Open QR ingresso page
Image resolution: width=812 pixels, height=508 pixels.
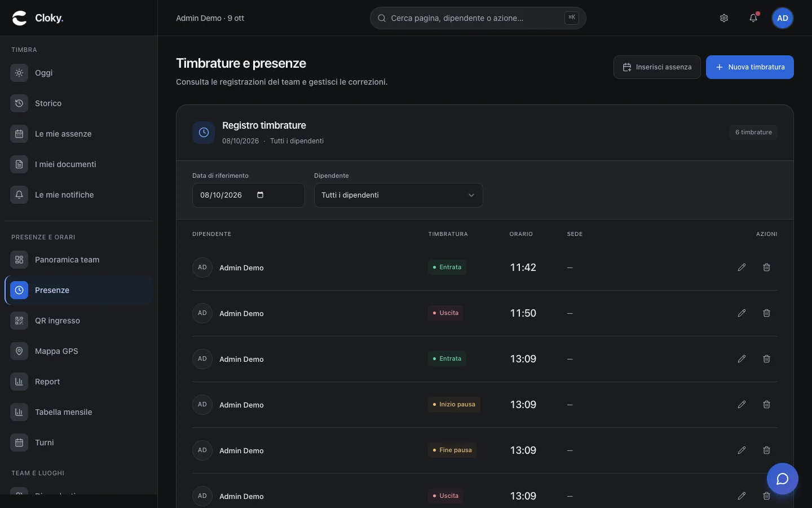click(x=78, y=321)
